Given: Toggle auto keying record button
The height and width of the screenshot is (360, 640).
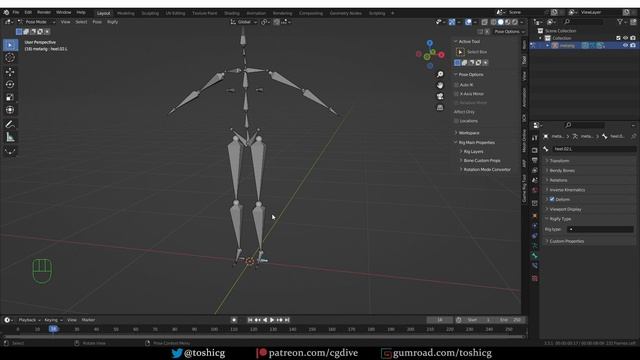Looking at the screenshot, I should (x=234, y=320).
